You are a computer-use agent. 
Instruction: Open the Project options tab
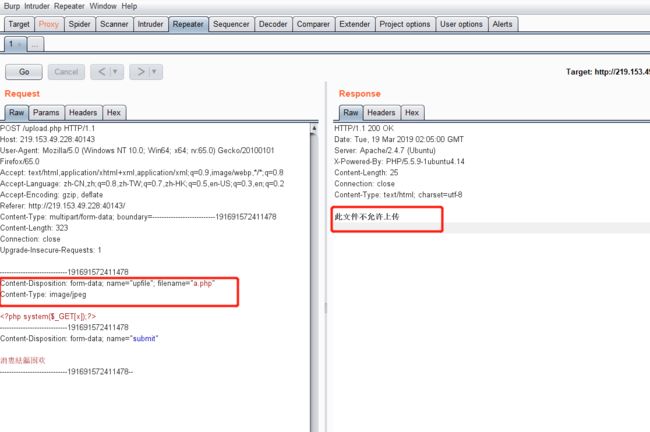coord(405,24)
